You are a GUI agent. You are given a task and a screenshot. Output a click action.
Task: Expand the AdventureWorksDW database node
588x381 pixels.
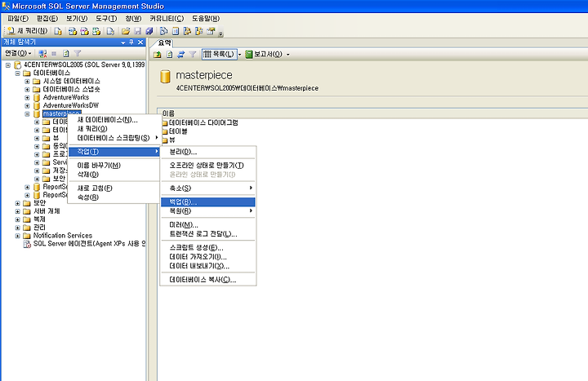(27, 105)
